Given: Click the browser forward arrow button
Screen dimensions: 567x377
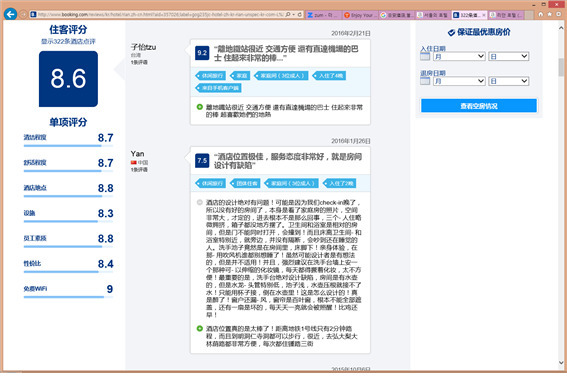Looking at the screenshot, I should pos(23,14).
